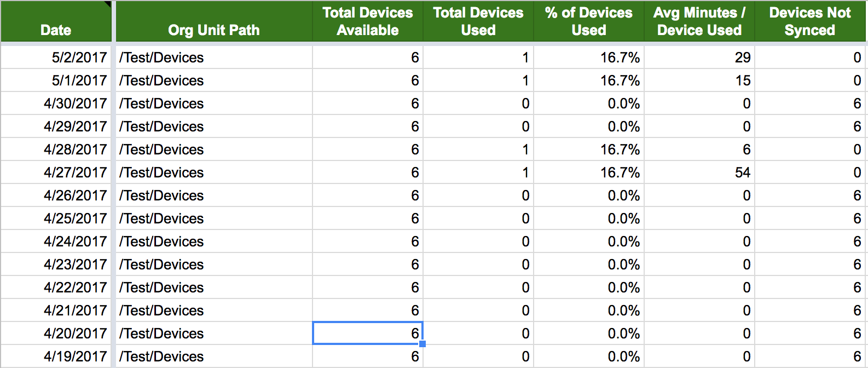The image size is (868, 368).
Task: Click the 16.7% cell in 4/28/2017 row
Action: pos(588,150)
